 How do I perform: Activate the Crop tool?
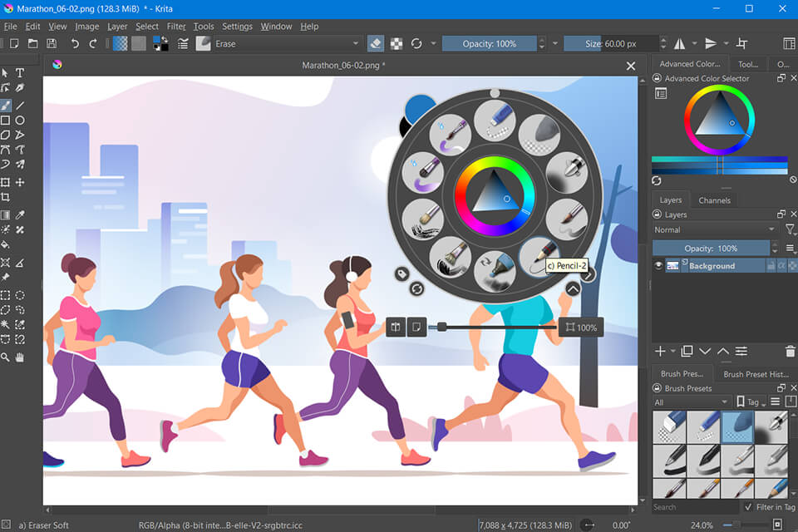6,196
